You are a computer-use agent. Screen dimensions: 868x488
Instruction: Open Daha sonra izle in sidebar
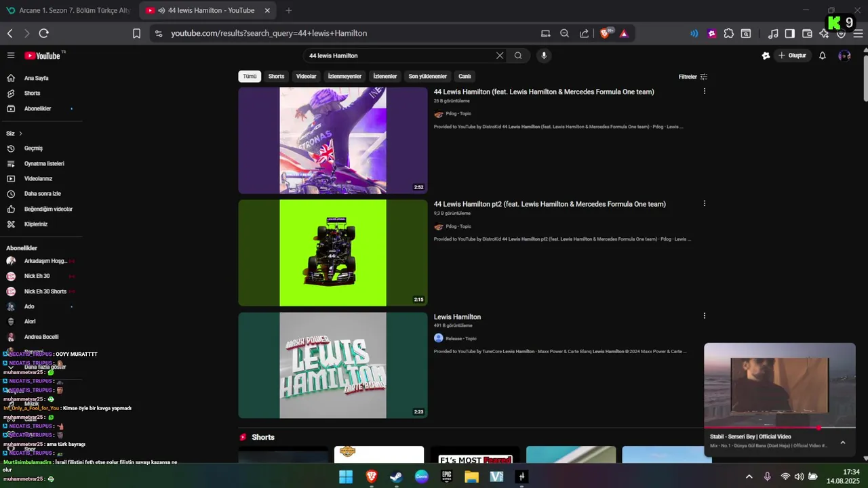[41, 194]
